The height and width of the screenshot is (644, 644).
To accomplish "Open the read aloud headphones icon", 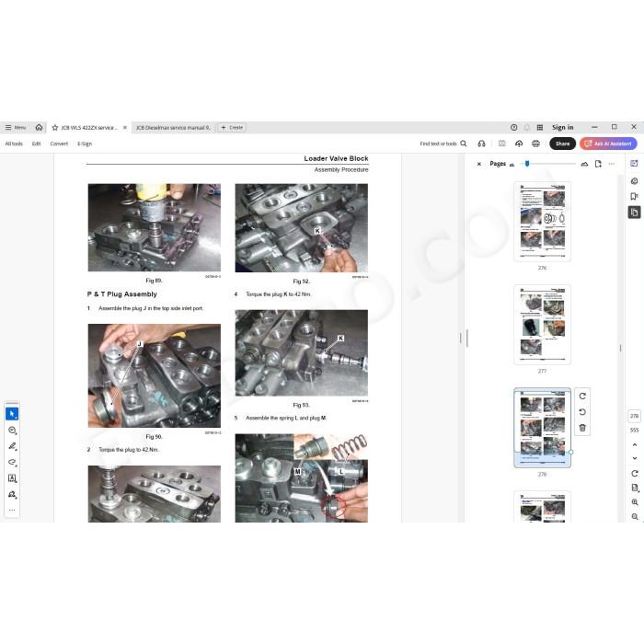I will tap(481, 144).
